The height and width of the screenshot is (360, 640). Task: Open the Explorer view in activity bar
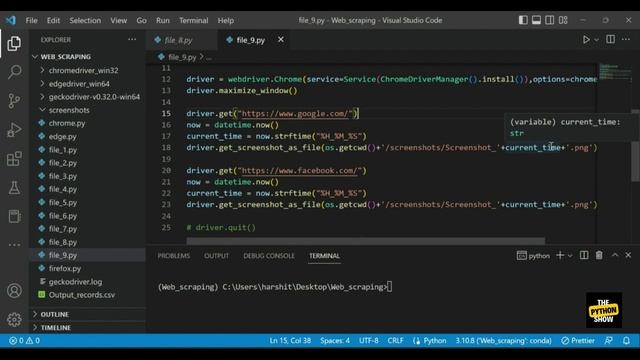click(14, 43)
